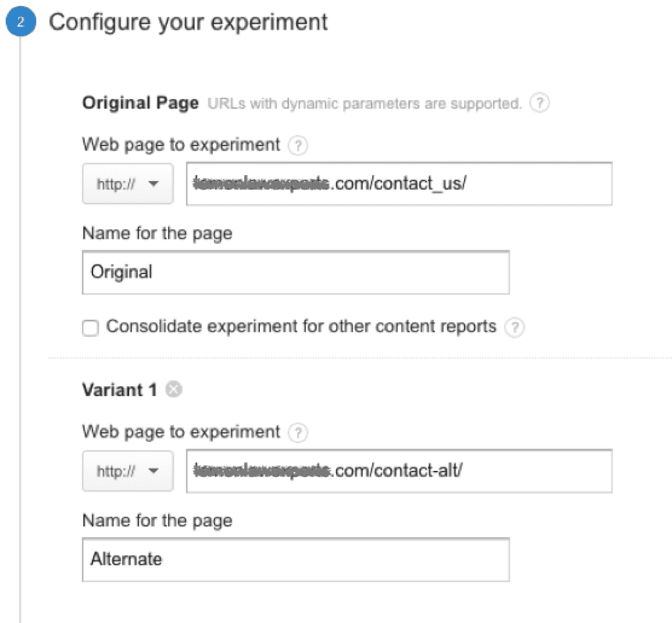This screenshot has height=623, width=672.
Task: Click the dropdown arrow in Original Page protocol selector
Action: pos(153,184)
